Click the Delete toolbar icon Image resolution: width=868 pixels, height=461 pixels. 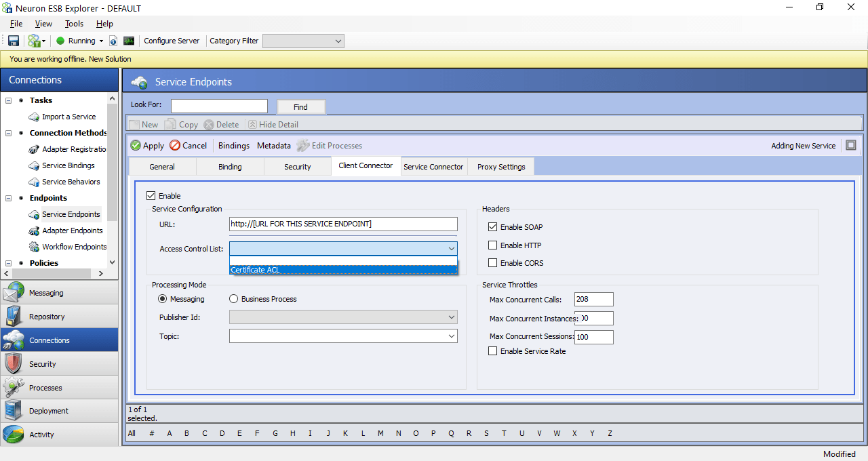pos(209,125)
